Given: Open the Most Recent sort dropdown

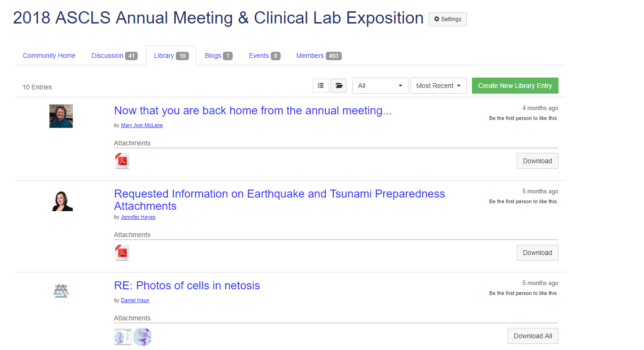Looking at the screenshot, I should [x=438, y=86].
